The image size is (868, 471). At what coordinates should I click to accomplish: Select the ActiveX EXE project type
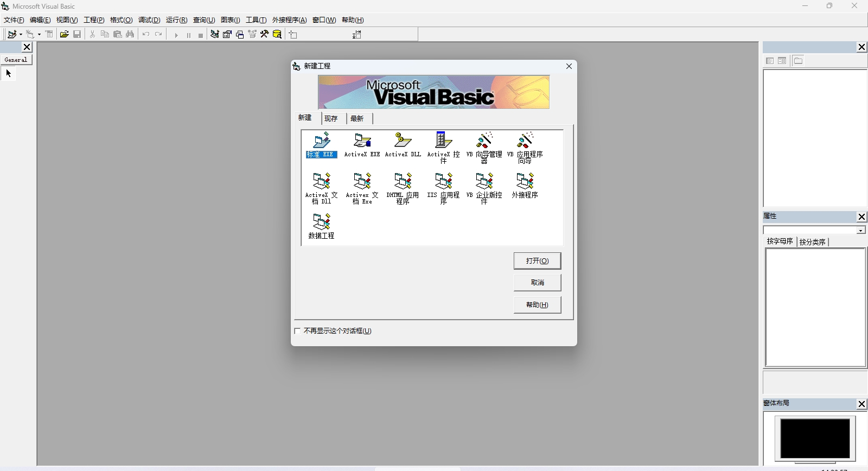[362, 145]
